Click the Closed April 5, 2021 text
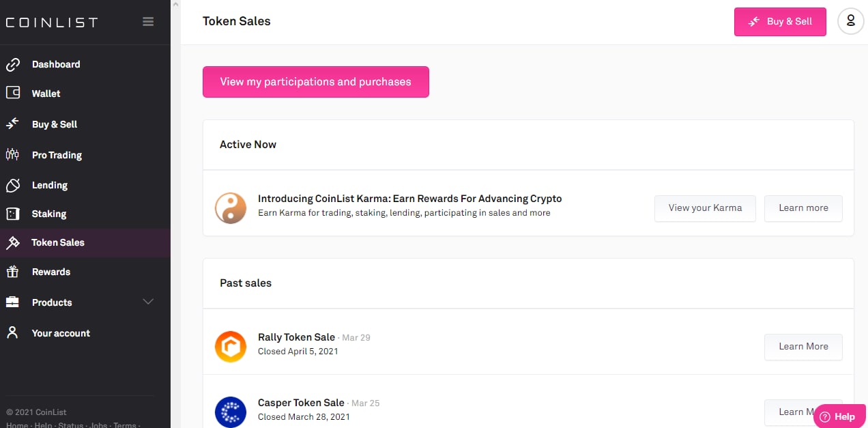The height and width of the screenshot is (428, 868). pyautogui.click(x=298, y=352)
